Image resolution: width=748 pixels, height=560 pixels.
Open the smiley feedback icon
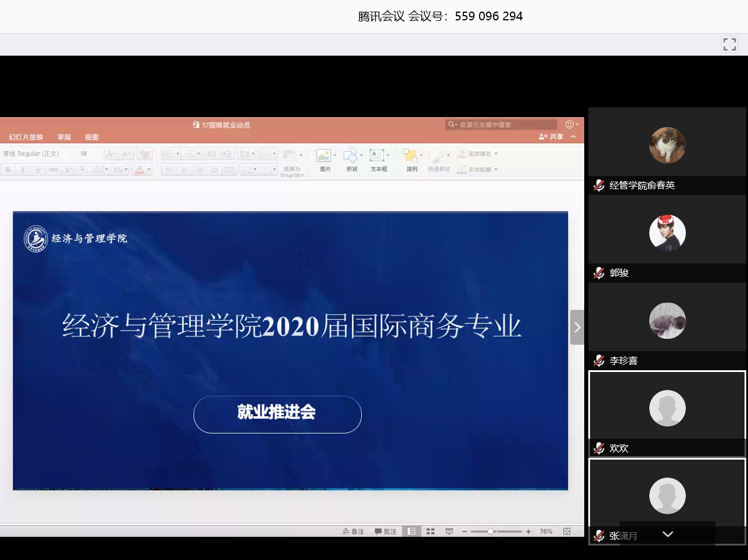click(570, 125)
